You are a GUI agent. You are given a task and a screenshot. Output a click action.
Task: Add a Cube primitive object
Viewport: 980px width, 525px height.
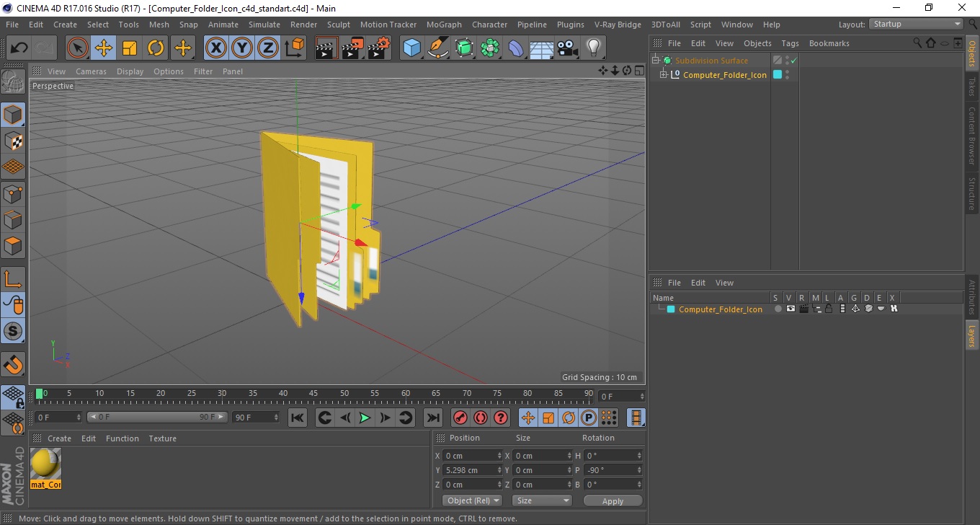pyautogui.click(x=412, y=48)
